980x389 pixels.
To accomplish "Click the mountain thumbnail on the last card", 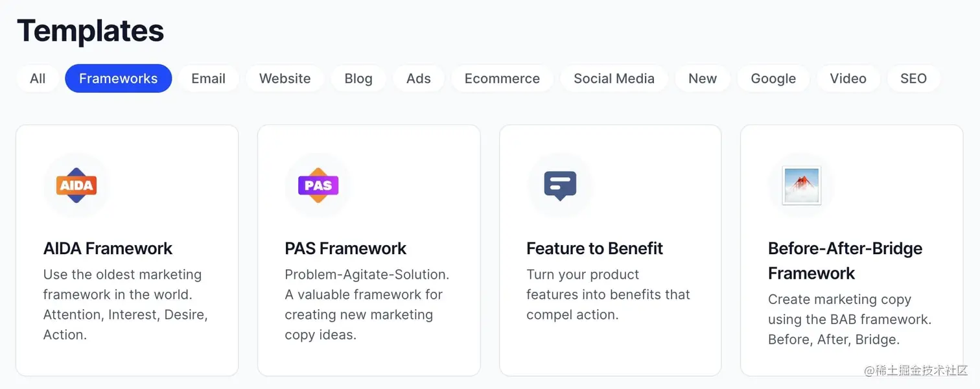I will click(800, 185).
